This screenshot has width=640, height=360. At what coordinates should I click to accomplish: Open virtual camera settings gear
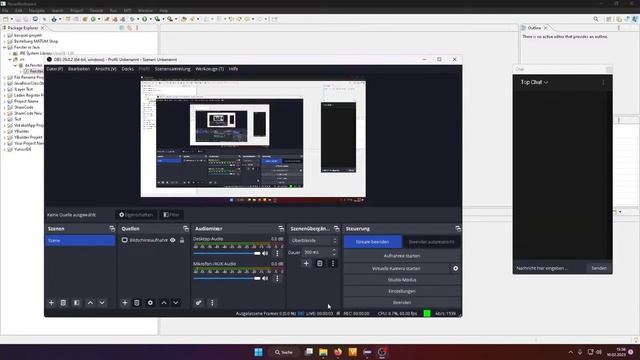tap(456, 269)
